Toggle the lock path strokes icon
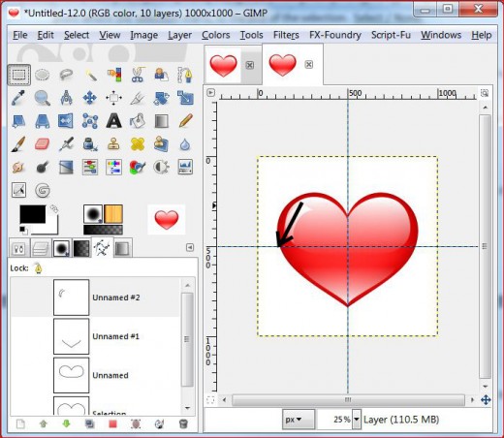The height and width of the screenshot is (438, 504). coord(38,268)
